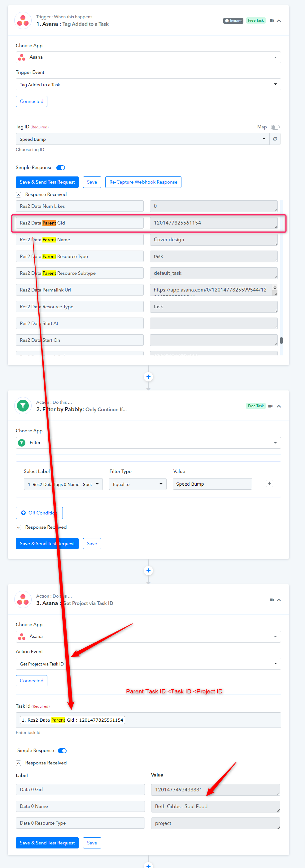
Task: Click the Free Task badge in step 1
Action: tap(255, 20)
